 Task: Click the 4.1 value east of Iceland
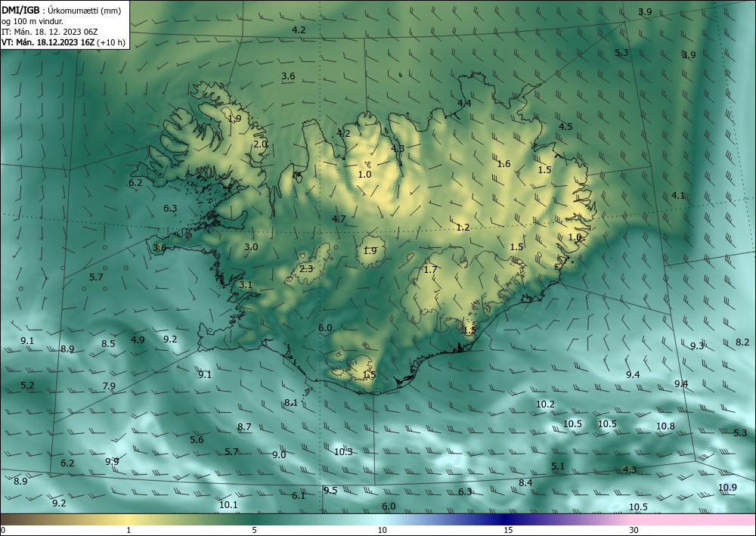678,196
